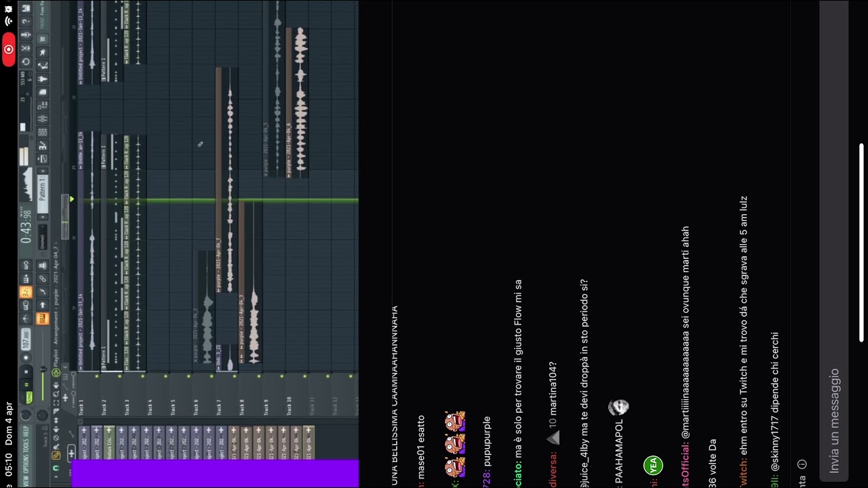Click the orange playlist view icon
The width and height of the screenshot is (868, 488).
(42, 318)
